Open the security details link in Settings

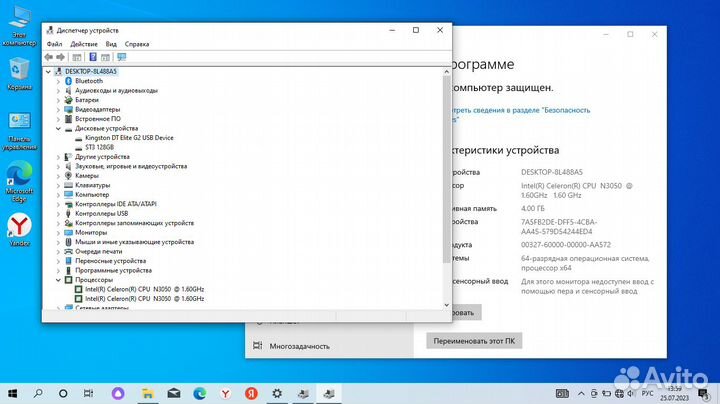pos(520,114)
